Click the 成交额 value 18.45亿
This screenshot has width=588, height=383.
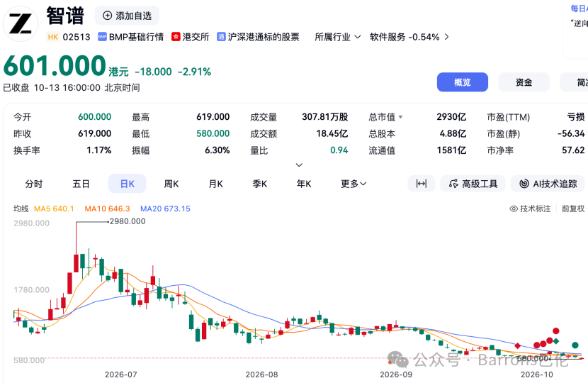[332, 133]
